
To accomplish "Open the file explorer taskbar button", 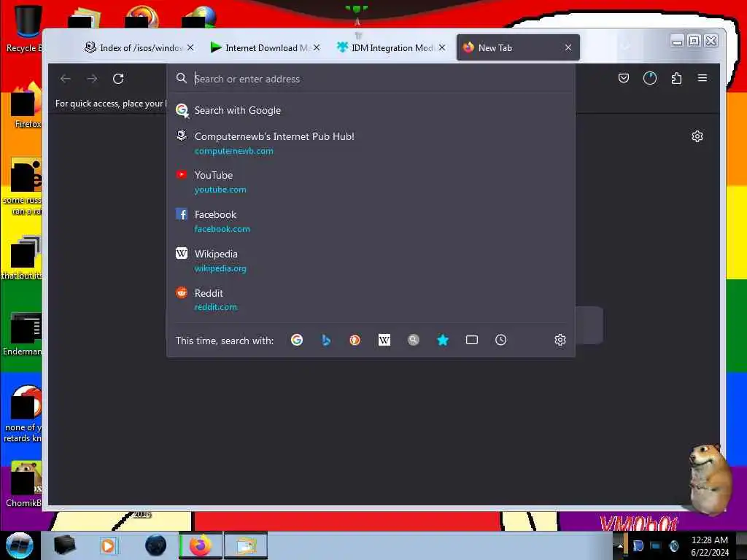I will pyautogui.click(x=245, y=545).
